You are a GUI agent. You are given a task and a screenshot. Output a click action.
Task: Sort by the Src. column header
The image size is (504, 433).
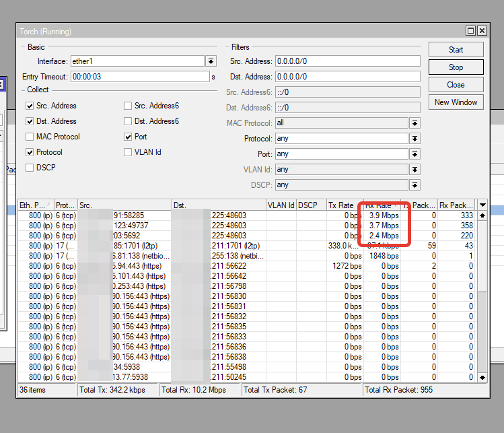tap(124, 205)
